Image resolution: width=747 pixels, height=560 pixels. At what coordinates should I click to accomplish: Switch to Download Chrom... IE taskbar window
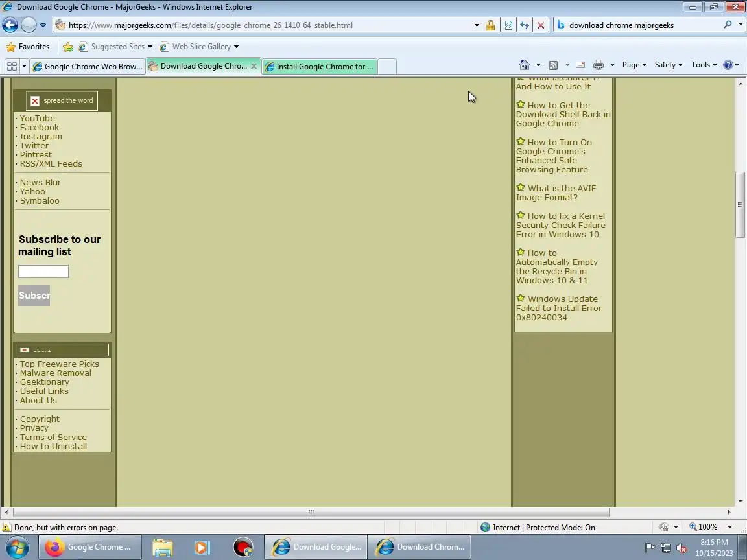coord(420,547)
